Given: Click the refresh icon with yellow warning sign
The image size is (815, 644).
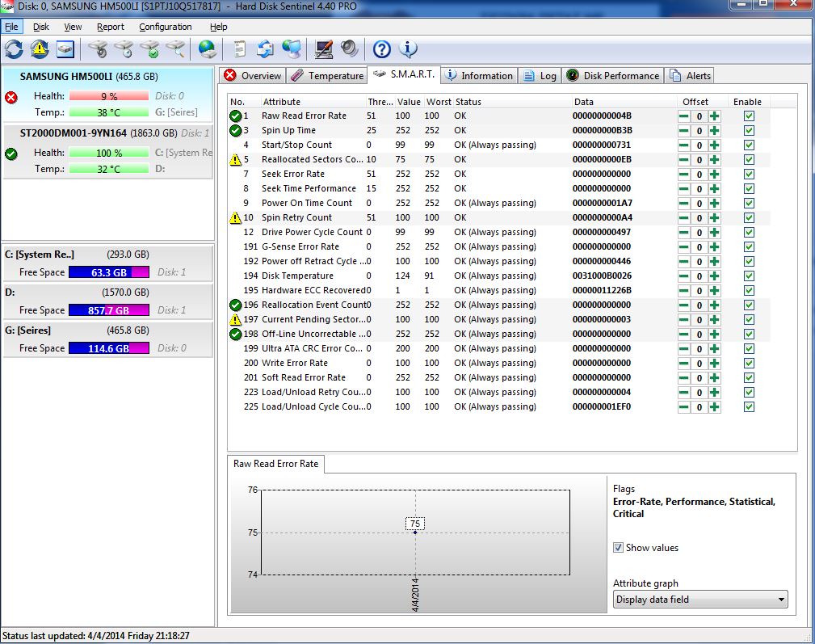Looking at the screenshot, I should [40, 49].
